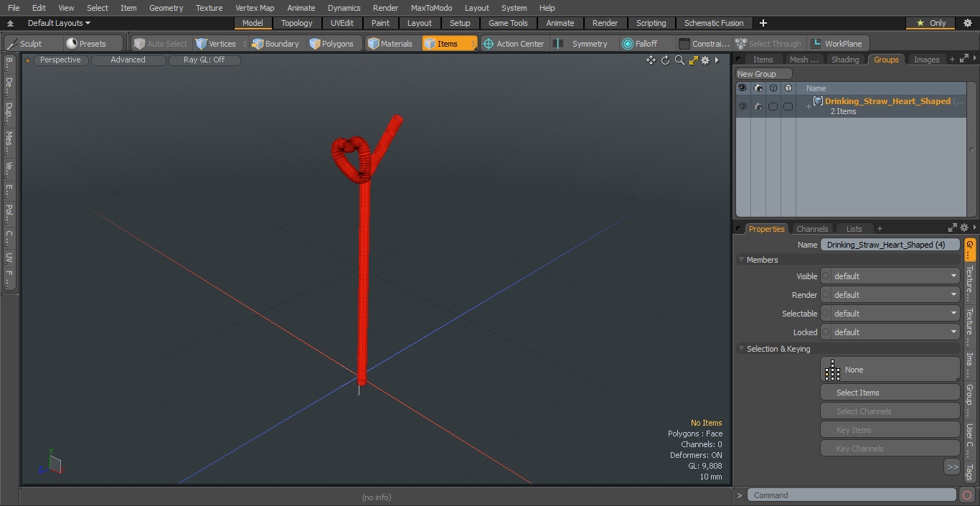Click the red record button near Command field
This screenshot has height=506, width=980.
967,495
